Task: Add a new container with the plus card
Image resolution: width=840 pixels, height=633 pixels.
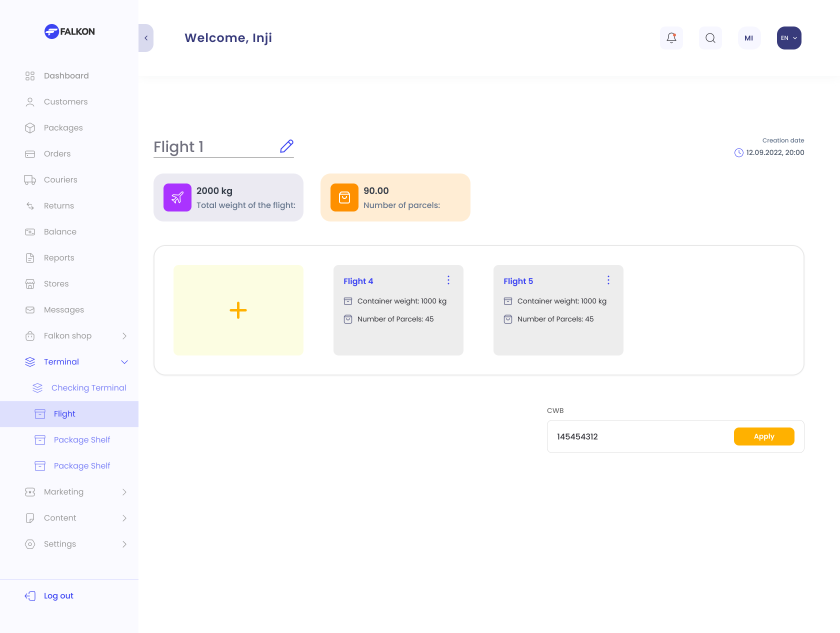Action: point(238,310)
